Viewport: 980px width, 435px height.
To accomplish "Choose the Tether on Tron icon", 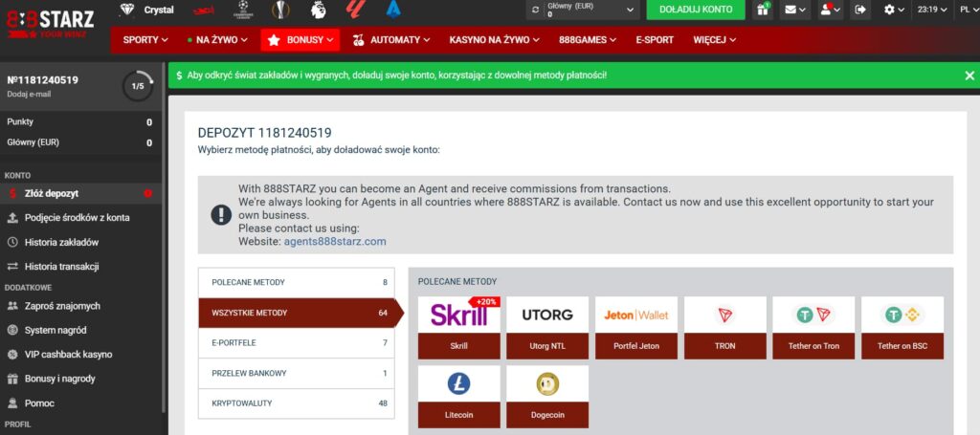I will point(813,315).
